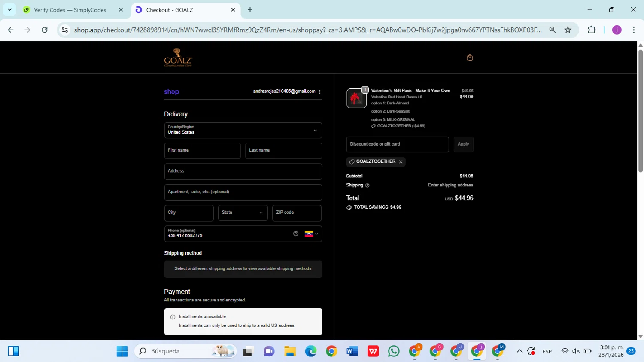Open Task View from taskbar
Screen dimensions: 644x362
[x=248, y=351]
